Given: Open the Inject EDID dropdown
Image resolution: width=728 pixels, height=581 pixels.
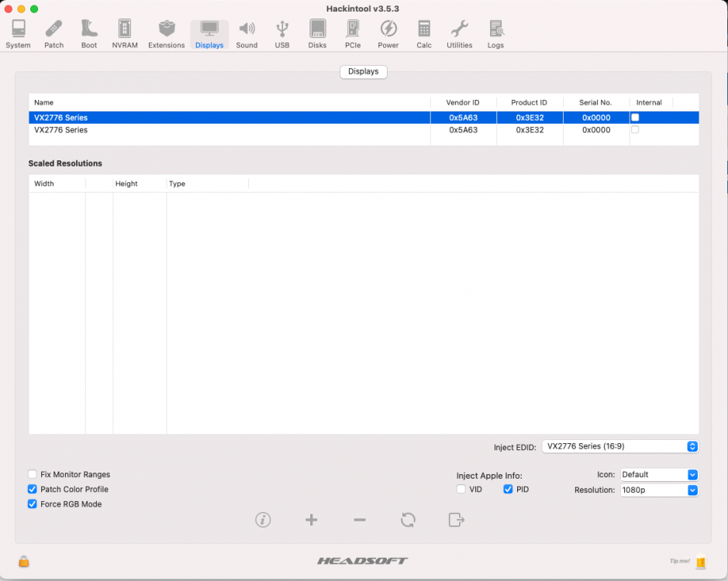Looking at the screenshot, I should click(620, 446).
